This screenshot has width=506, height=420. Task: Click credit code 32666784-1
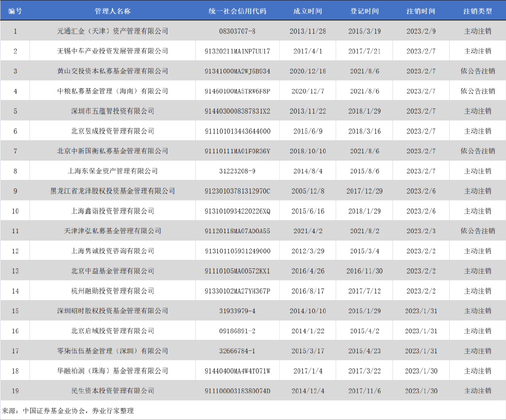[x=237, y=351]
